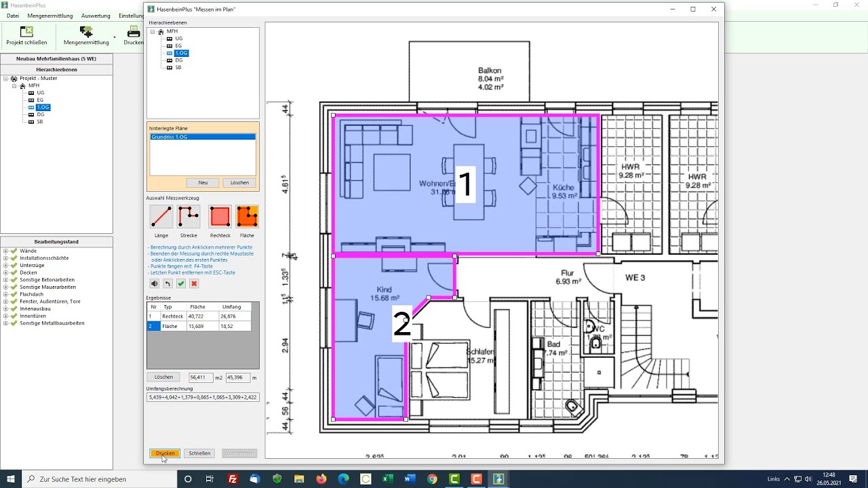Image resolution: width=868 pixels, height=488 pixels.
Task: Expand the Flachdach entry
Action: (x=5, y=294)
